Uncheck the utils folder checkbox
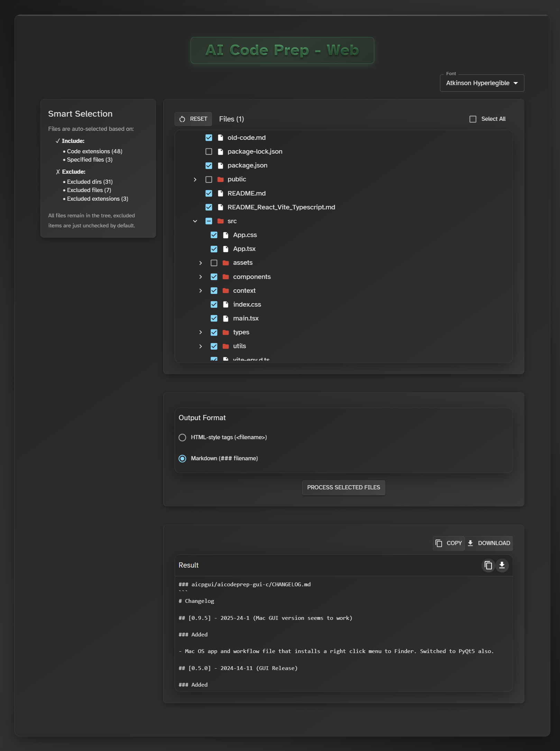The width and height of the screenshot is (560, 751). click(x=214, y=346)
